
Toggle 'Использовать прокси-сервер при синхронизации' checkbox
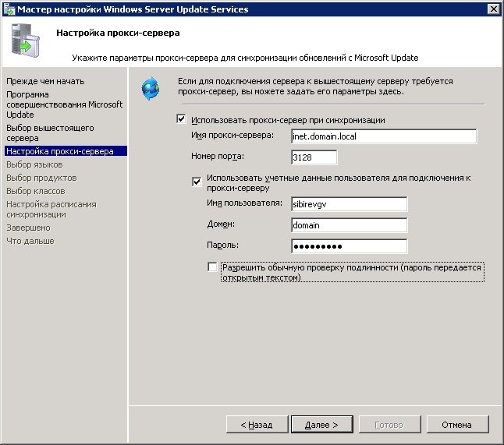(181, 119)
